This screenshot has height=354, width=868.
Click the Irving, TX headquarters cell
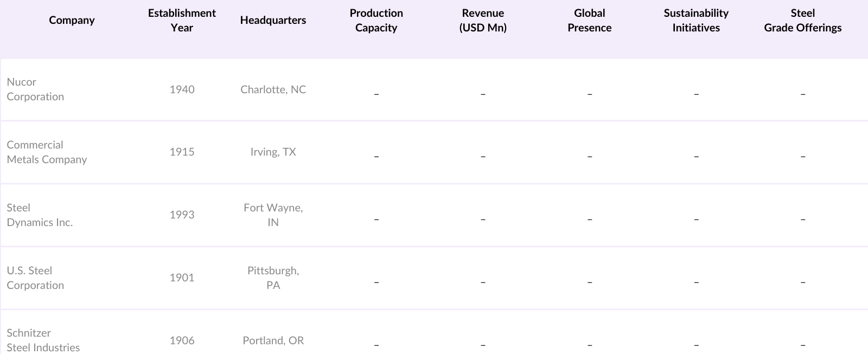point(273,152)
